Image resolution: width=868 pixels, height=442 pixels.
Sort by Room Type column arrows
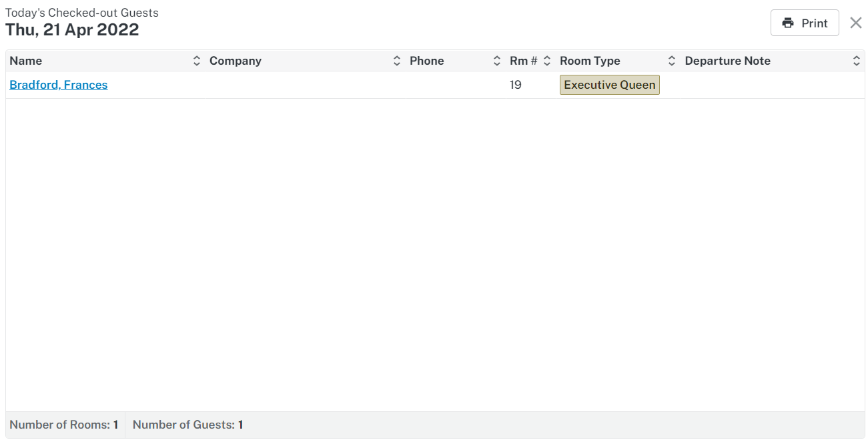coord(672,61)
